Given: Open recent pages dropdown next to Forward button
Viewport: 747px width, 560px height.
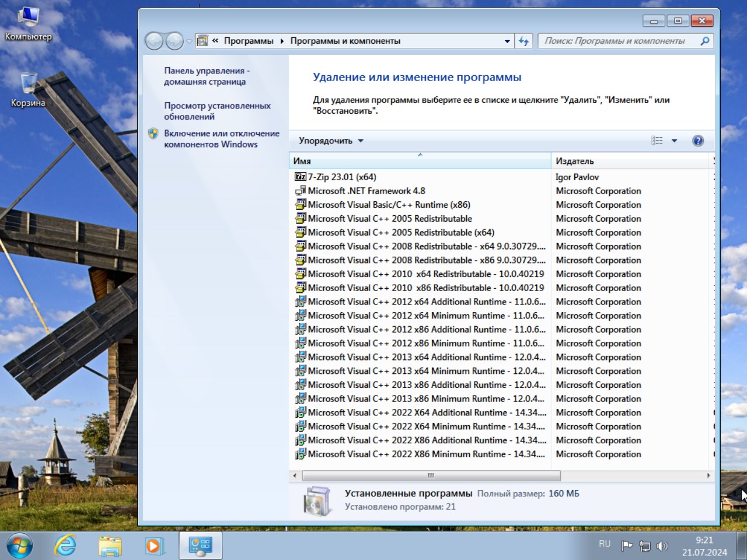Looking at the screenshot, I should (189, 41).
